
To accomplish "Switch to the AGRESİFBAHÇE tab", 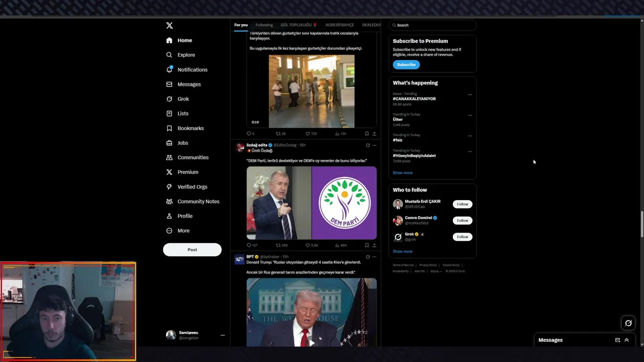I will pyautogui.click(x=340, y=25).
